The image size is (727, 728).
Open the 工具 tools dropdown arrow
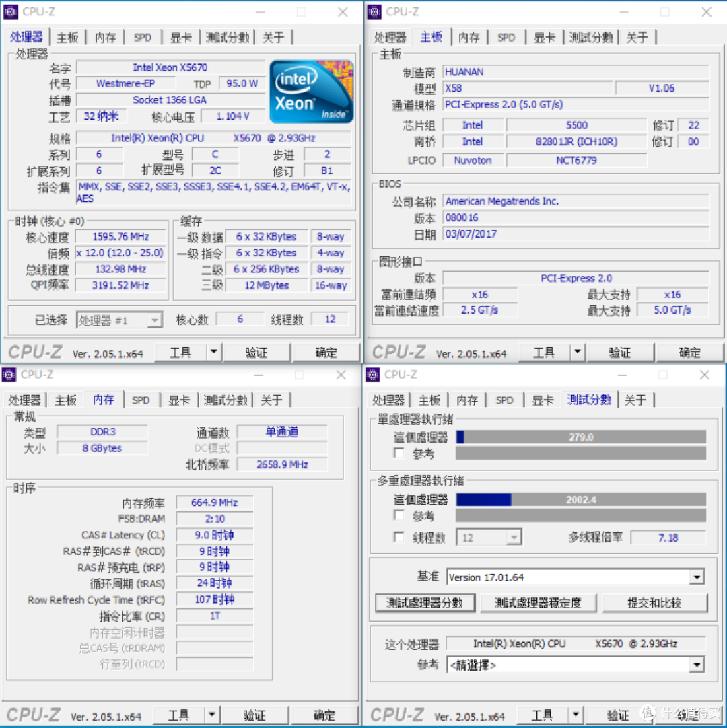(213, 351)
